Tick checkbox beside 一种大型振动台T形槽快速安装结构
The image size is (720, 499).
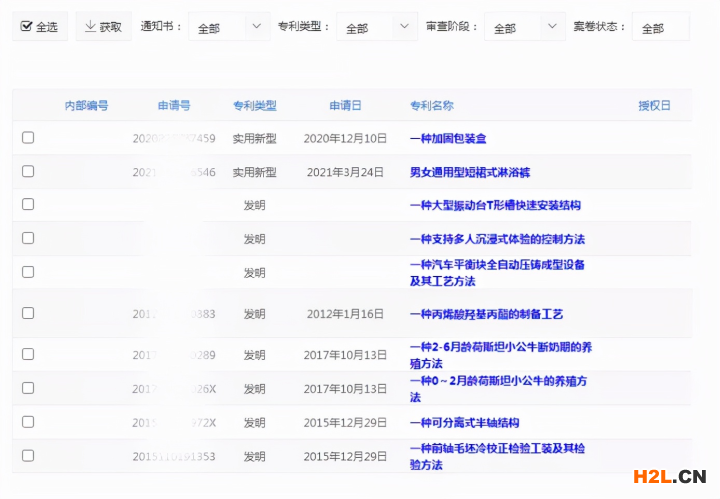(28, 205)
